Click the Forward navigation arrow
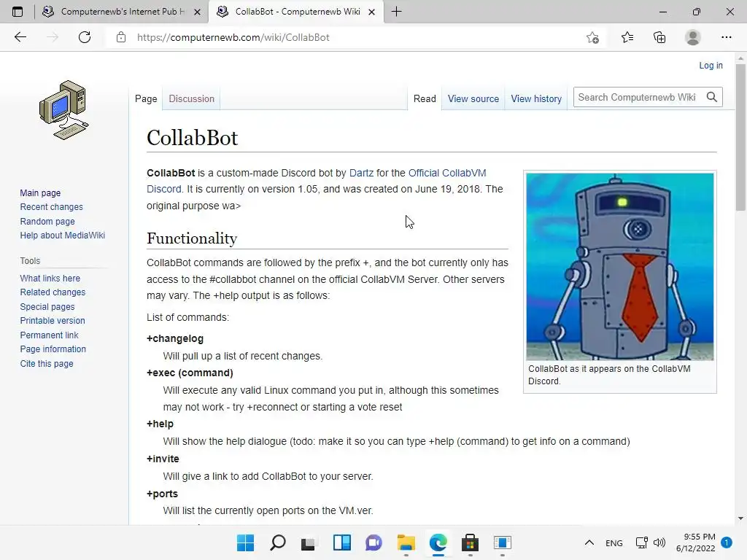 53,37
